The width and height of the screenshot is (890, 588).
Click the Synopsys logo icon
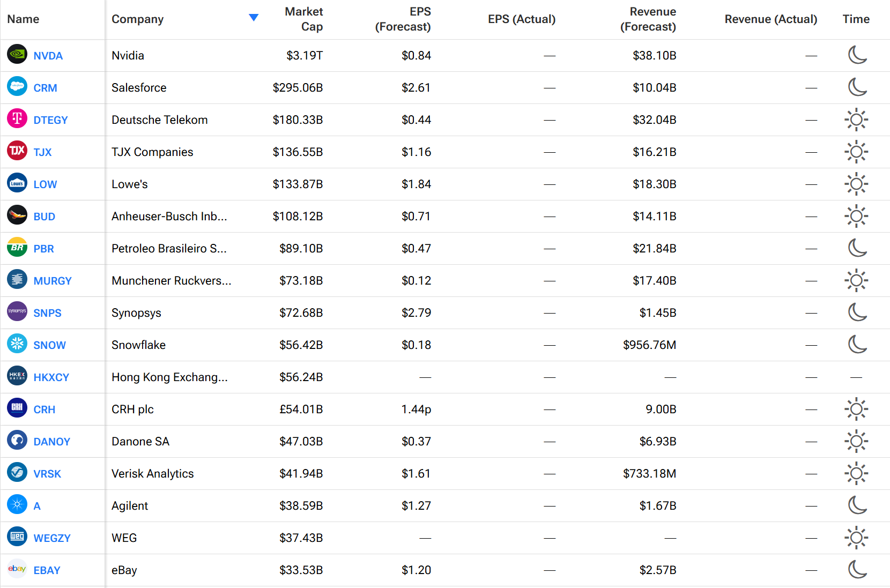point(17,311)
